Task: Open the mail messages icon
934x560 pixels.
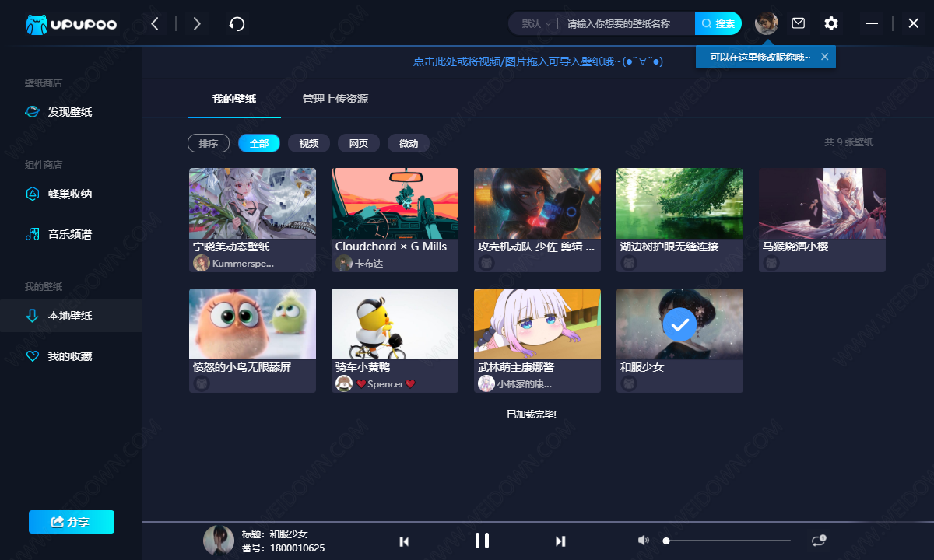Action: tap(799, 23)
